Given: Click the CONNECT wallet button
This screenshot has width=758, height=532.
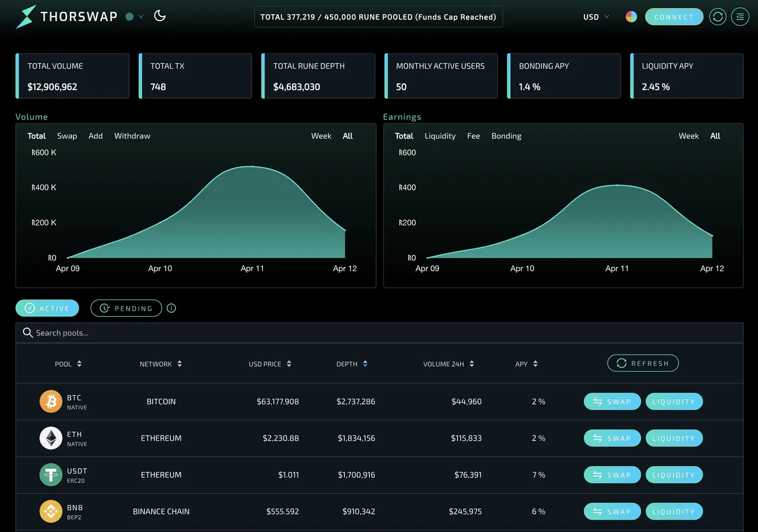Looking at the screenshot, I should click(x=674, y=17).
